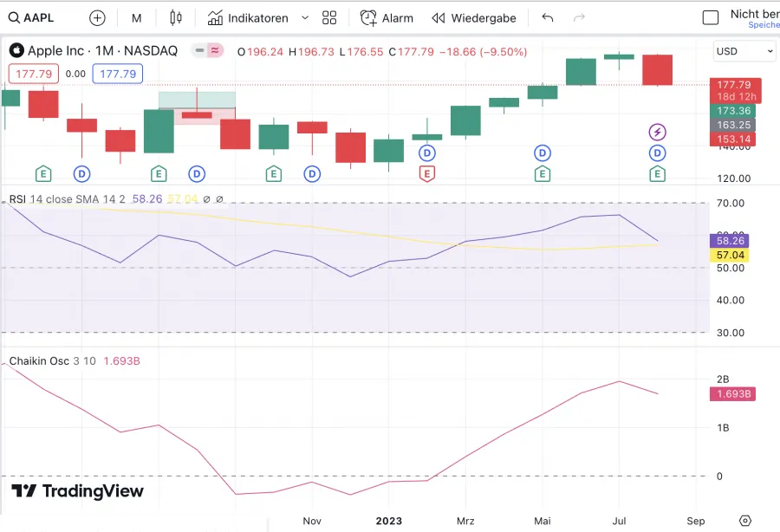Click the purple lightning bolt event icon
This screenshot has width=780, height=532.
click(658, 132)
